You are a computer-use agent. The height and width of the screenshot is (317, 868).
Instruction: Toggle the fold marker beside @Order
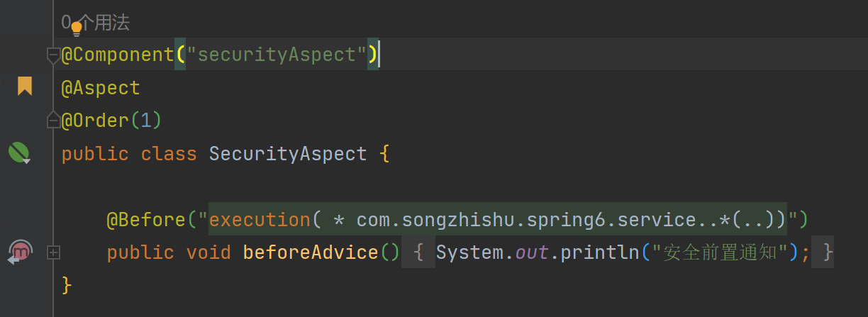pyautogui.click(x=53, y=121)
